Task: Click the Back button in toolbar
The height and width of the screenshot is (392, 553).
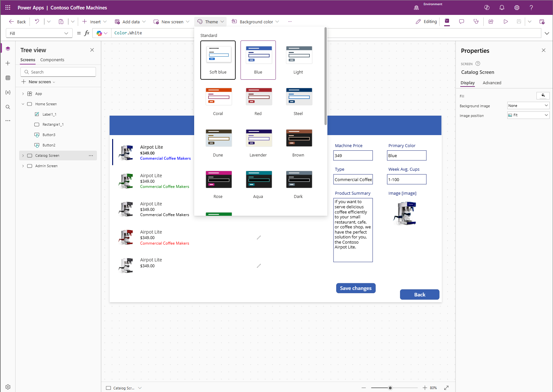Action: point(18,22)
